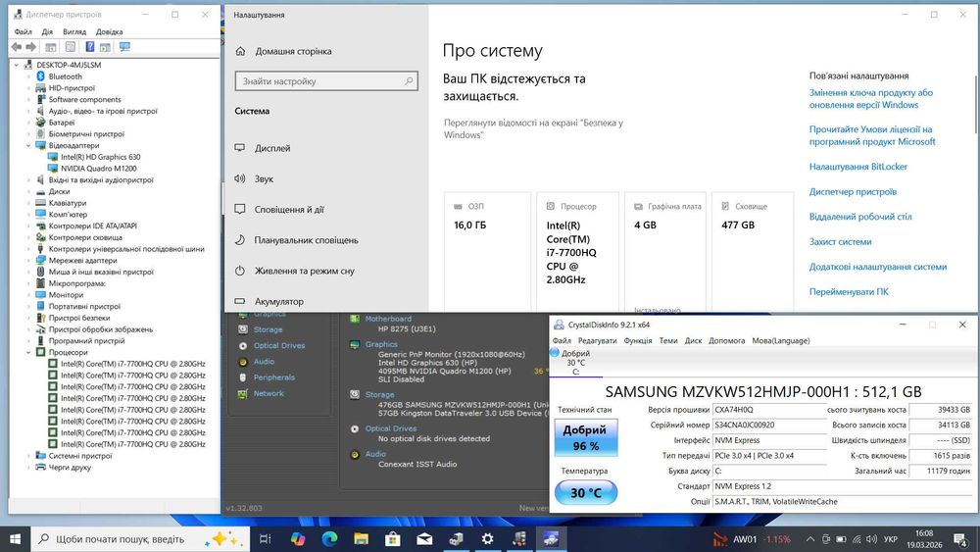Click the battery icon next to Акумулятор
This screenshot has width=980, height=552.
click(x=240, y=301)
